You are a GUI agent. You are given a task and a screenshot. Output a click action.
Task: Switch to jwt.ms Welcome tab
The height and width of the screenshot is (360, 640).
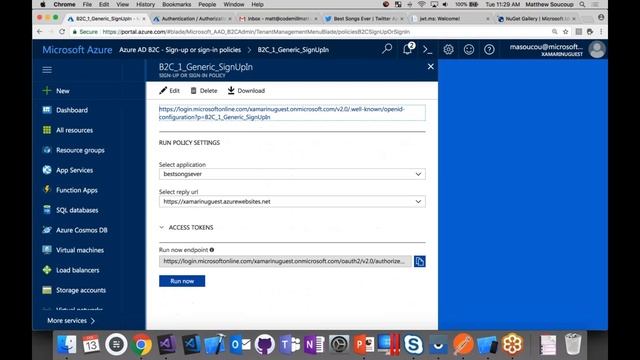tap(449, 19)
